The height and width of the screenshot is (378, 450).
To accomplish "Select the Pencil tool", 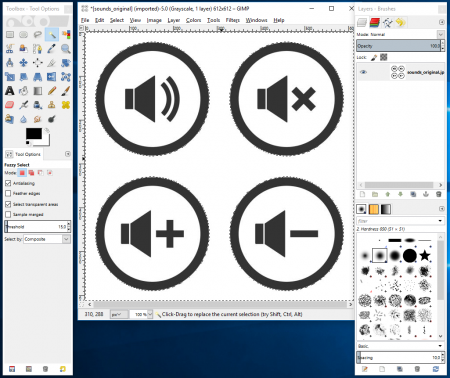I will (52, 91).
